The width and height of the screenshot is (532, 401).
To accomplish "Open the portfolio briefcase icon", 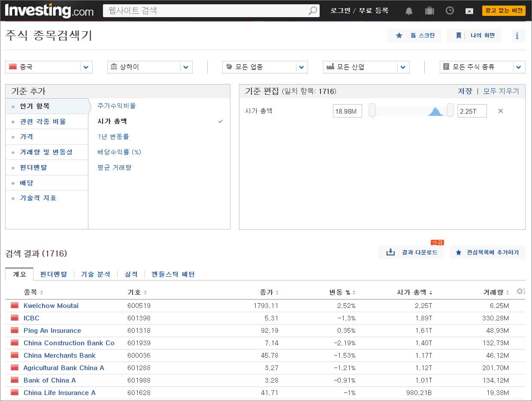I will click(429, 11).
